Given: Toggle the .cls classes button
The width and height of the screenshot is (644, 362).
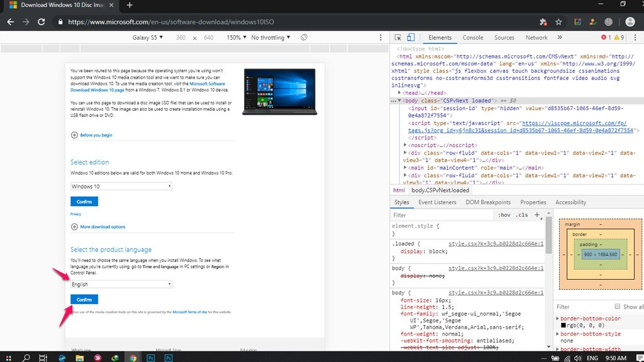Looking at the screenshot, I should point(522,215).
